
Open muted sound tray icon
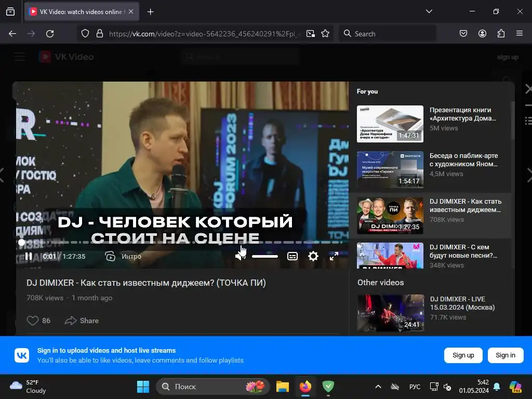point(447,387)
